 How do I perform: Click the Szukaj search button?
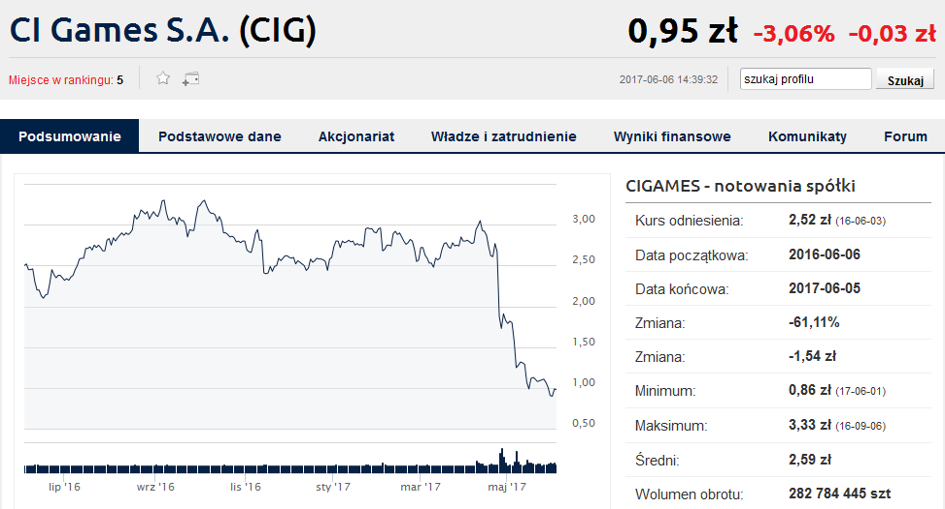[905, 80]
